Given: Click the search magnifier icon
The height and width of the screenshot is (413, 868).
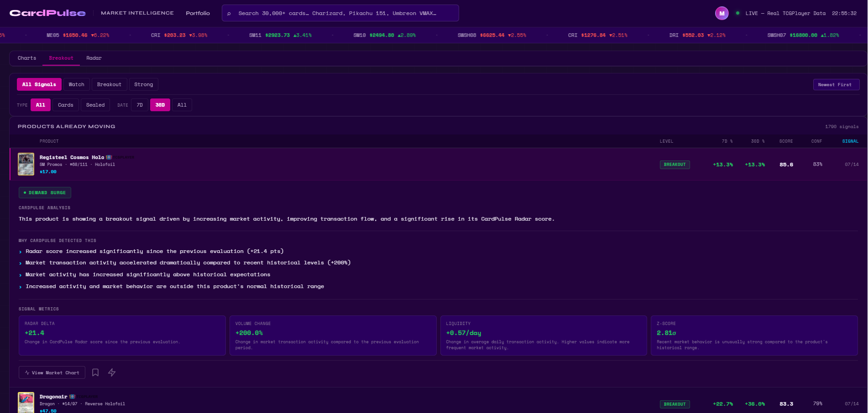Looking at the screenshot, I should pos(229,14).
